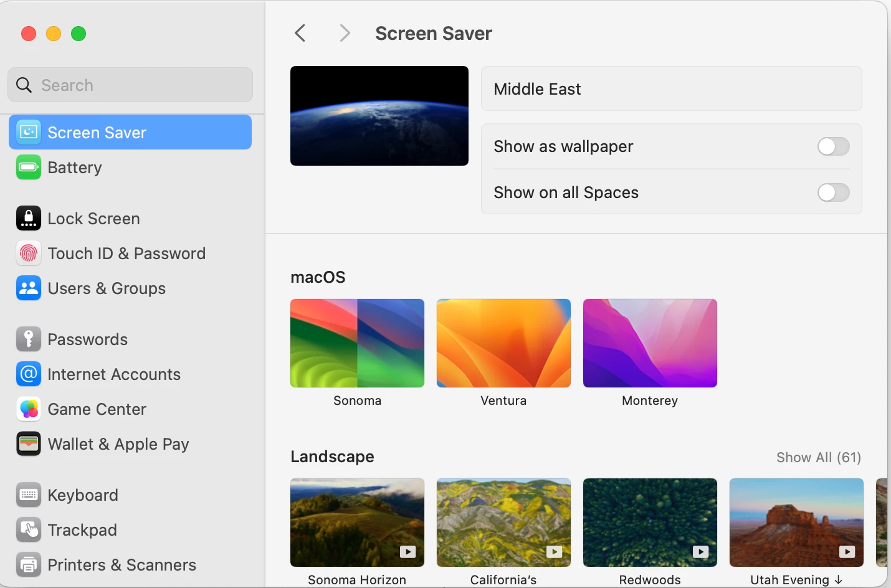
Task: Pick the California's landscape thumbnail
Action: click(503, 523)
